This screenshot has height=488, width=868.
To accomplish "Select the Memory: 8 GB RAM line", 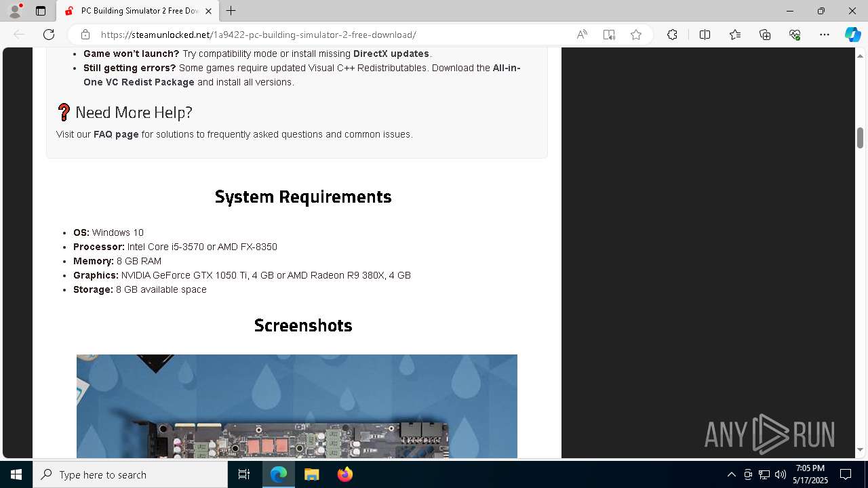I will 117,261.
